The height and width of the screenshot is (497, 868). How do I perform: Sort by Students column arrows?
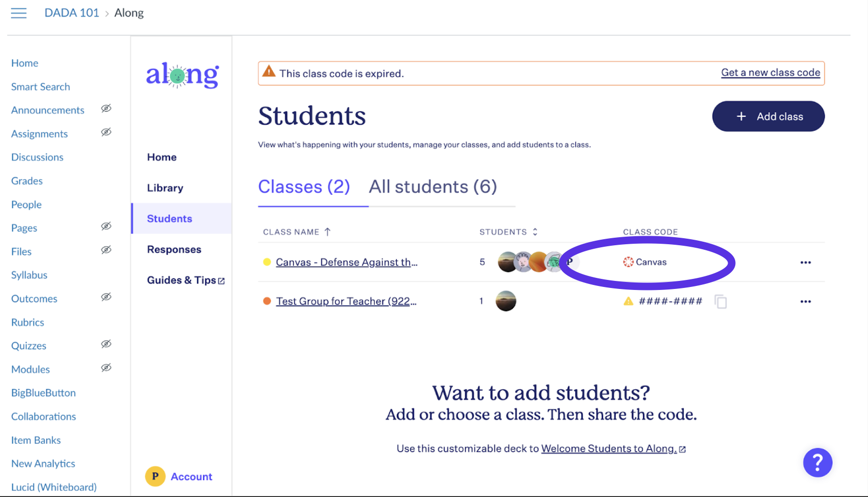(535, 232)
